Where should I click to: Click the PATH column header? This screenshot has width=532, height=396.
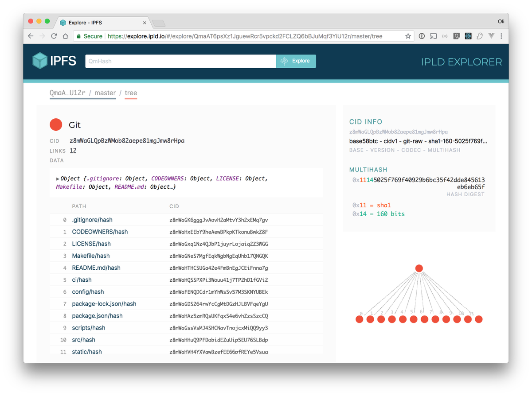click(x=79, y=206)
